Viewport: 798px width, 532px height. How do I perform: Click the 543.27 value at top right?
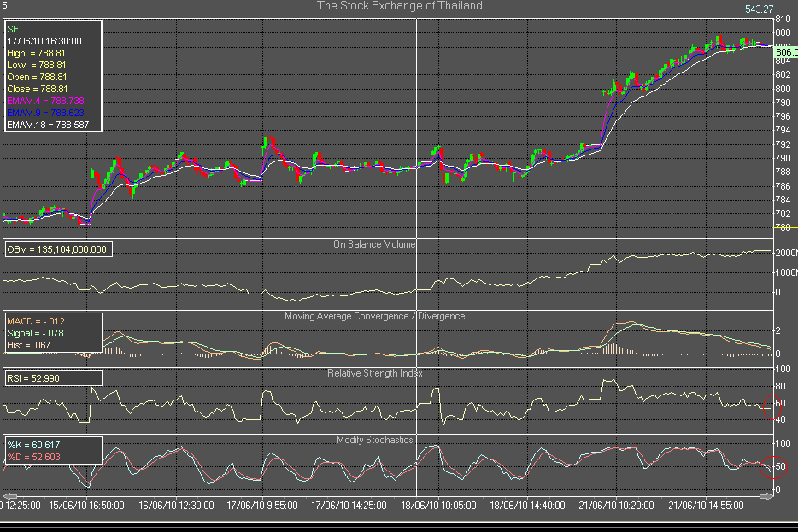(x=759, y=9)
